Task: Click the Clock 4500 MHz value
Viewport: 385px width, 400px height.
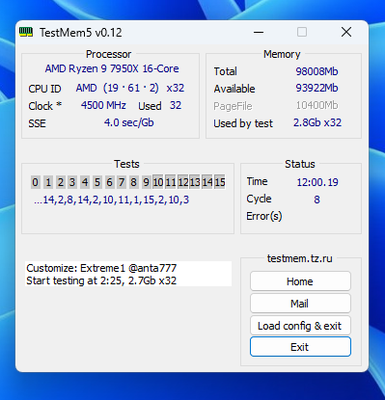Action: [x=103, y=105]
